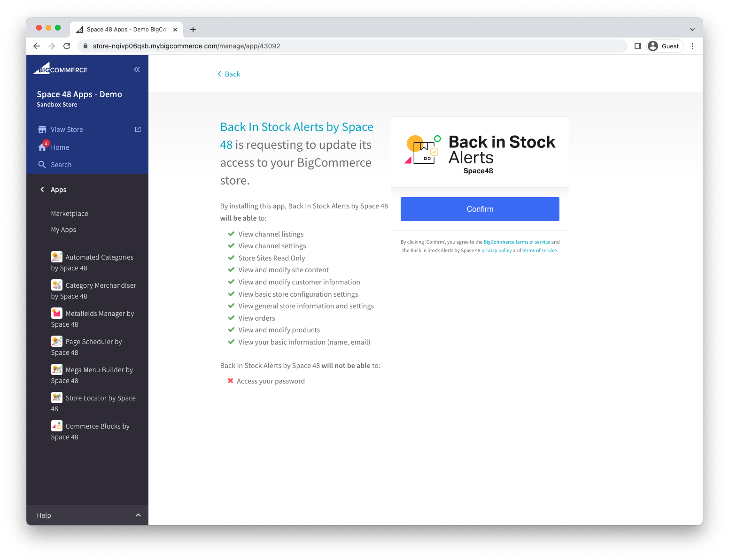The height and width of the screenshot is (560, 729).
Task: Collapse the sidebar with double-chevron icon
Action: pos(137,69)
